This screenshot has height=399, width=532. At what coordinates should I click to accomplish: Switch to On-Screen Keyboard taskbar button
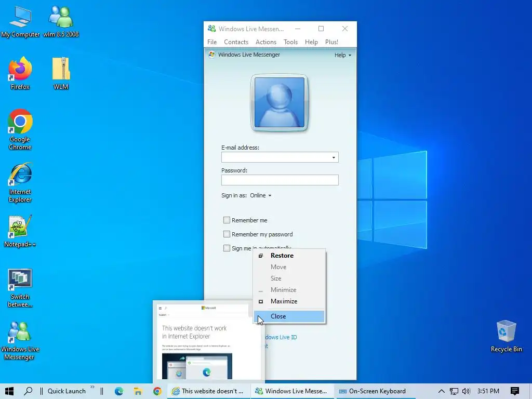(x=374, y=391)
